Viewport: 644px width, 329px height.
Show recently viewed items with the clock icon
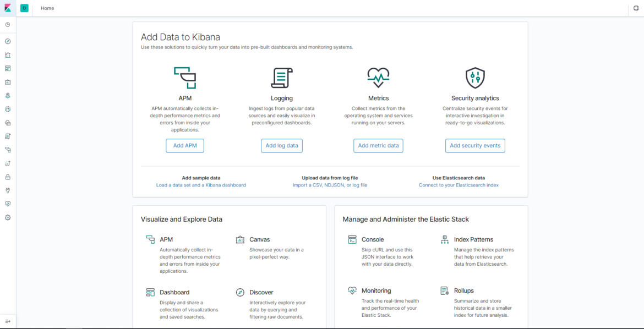(8, 24)
